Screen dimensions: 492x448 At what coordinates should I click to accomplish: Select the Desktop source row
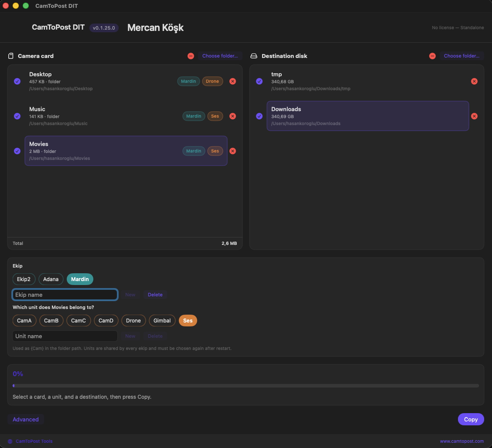[x=126, y=81]
